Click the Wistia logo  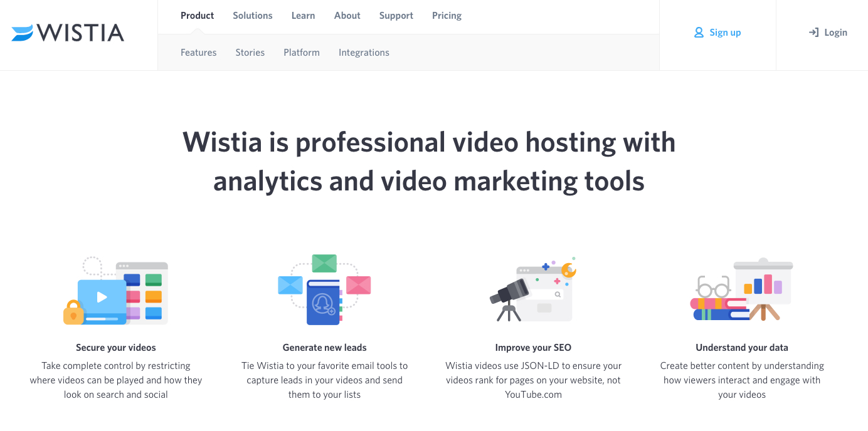point(68,33)
